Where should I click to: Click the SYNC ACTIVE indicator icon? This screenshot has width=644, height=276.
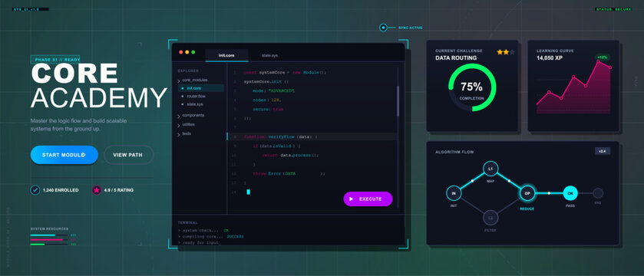[383, 28]
